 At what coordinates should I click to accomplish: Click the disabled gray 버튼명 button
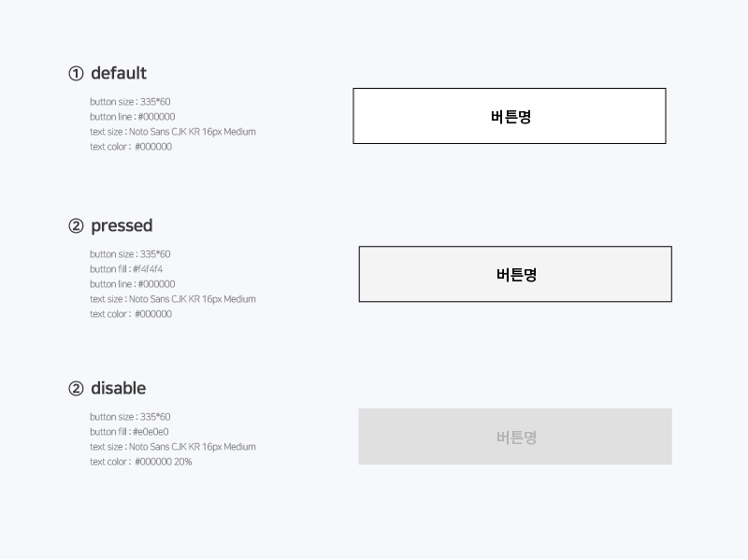[x=515, y=437]
